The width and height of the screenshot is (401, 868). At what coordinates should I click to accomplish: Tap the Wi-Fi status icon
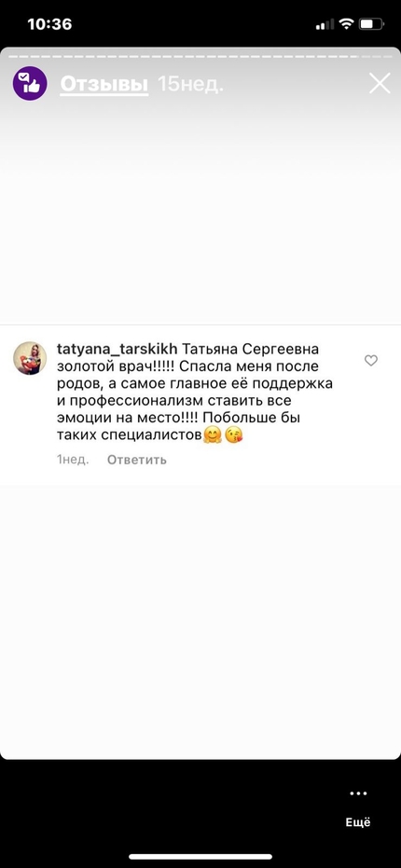(x=346, y=24)
